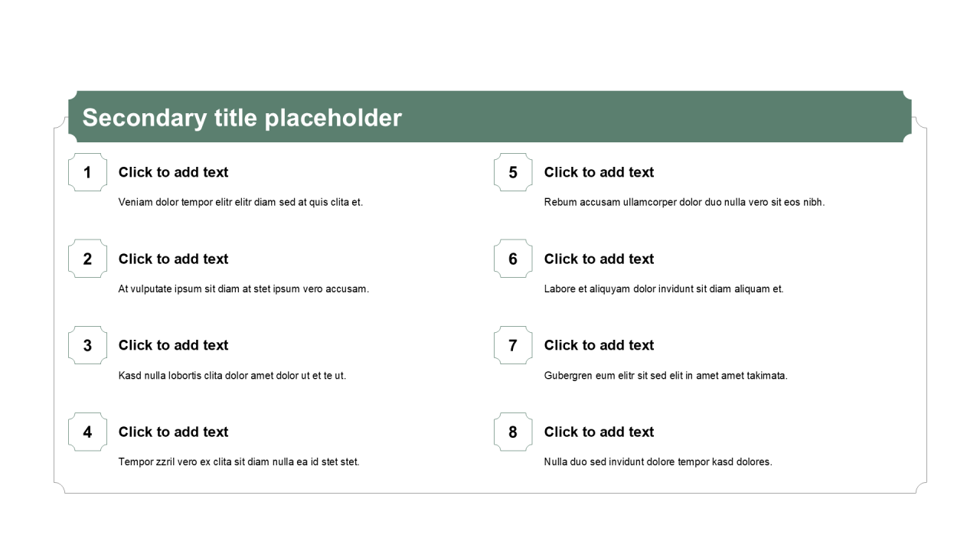The width and height of the screenshot is (980, 551).
Task: Click the number 5 badge
Action: click(x=513, y=172)
